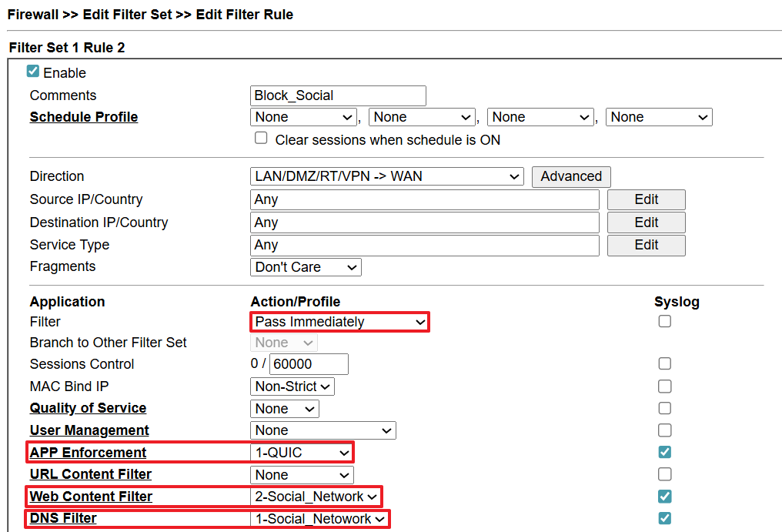The width and height of the screenshot is (782, 532).
Task: Open the Direction dropdown
Action: 386,176
